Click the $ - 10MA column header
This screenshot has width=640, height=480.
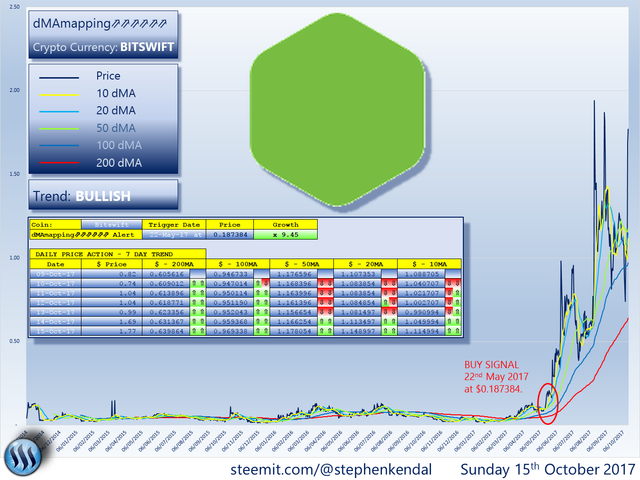[x=429, y=264]
